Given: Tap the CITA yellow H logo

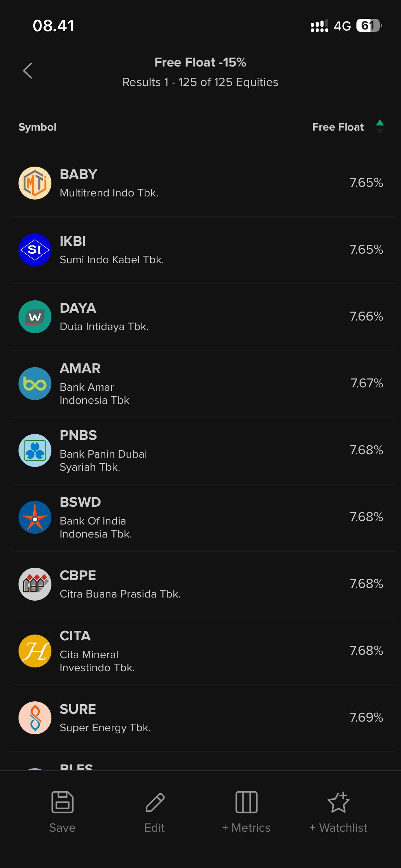Looking at the screenshot, I should pyautogui.click(x=35, y=651).
